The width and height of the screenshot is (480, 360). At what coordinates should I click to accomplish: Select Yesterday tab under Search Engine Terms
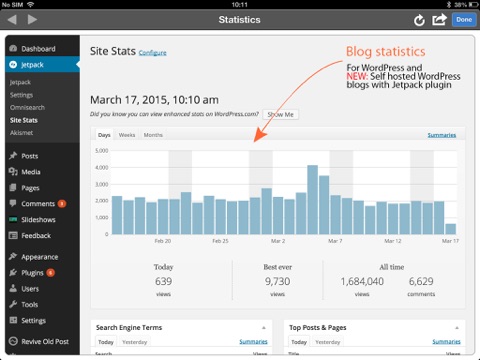134,342
